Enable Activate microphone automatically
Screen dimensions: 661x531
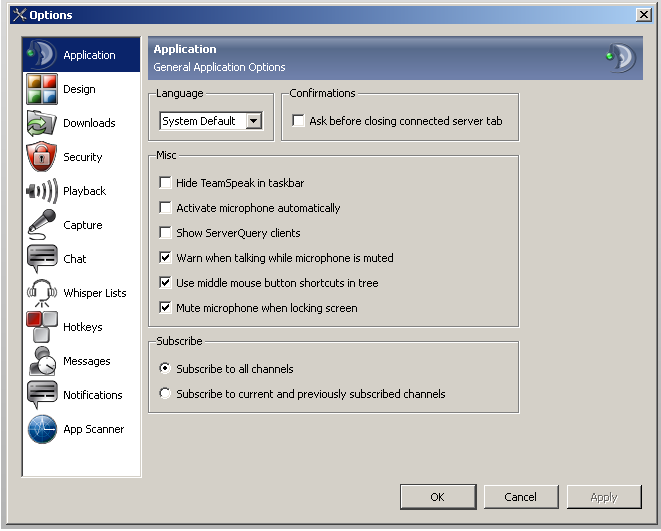165,207
